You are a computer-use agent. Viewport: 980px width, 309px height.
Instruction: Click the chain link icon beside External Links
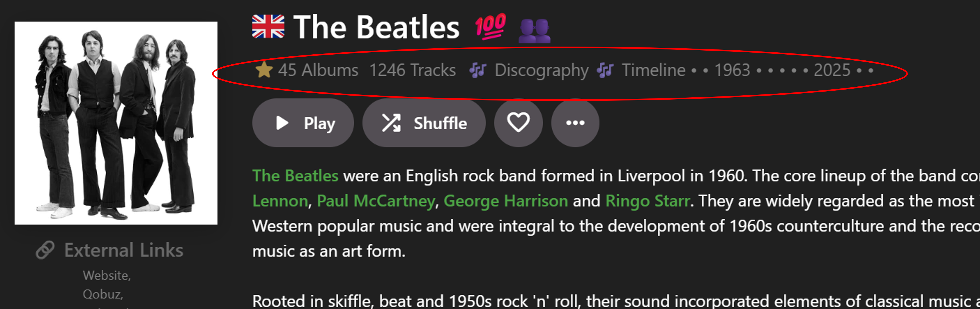coord(45,250)
